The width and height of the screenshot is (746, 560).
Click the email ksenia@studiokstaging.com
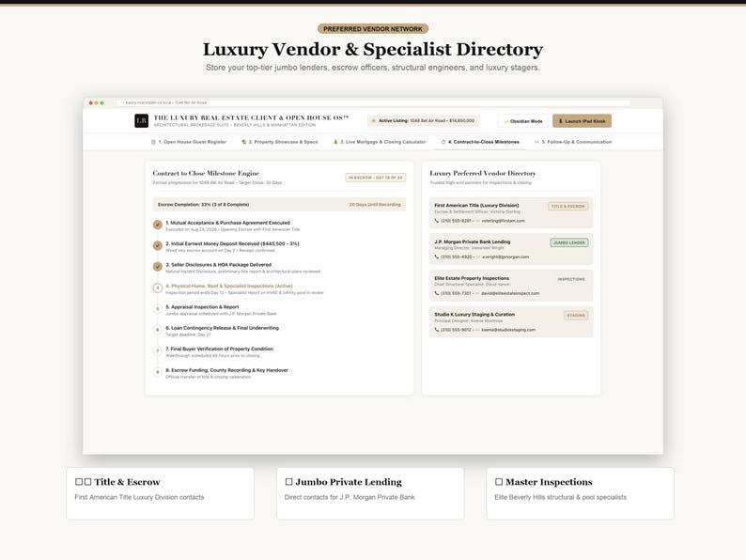click(x=508, y=330)
